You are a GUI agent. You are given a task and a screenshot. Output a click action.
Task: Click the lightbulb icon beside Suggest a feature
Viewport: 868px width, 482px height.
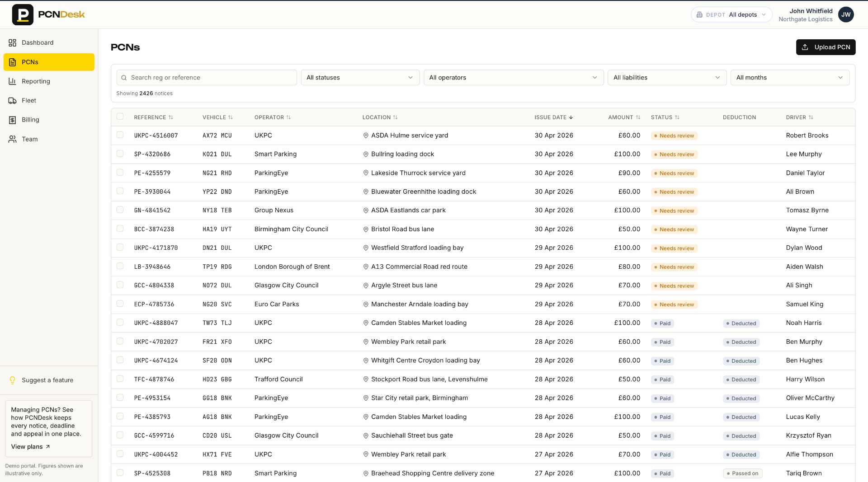13,380
